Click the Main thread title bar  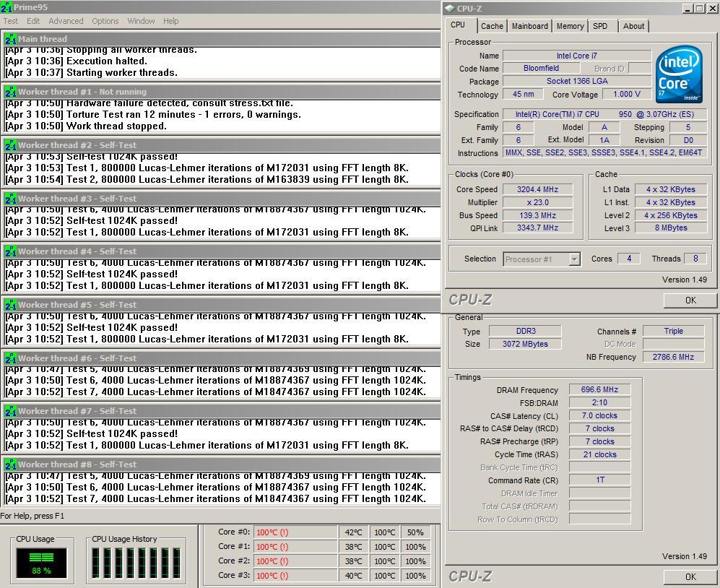222,39
